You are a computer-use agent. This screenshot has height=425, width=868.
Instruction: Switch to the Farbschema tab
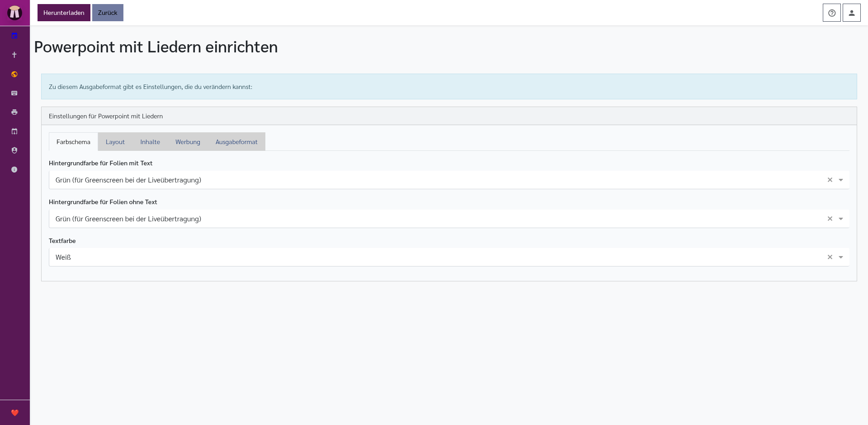[73, 142]
